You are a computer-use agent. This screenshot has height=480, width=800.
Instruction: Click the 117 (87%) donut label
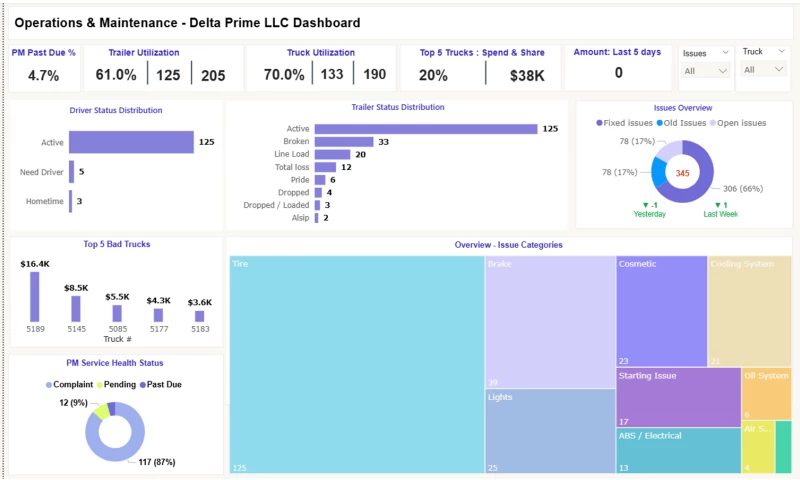(x=157, y=462)
